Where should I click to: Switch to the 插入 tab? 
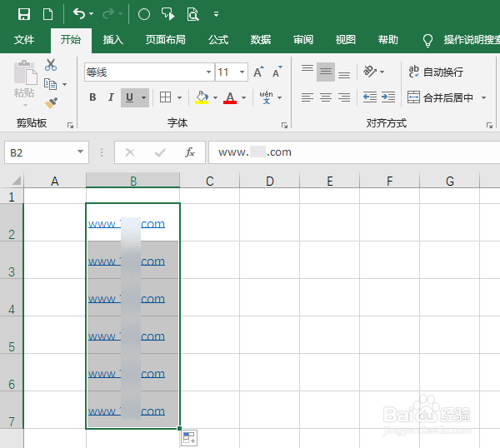[x=112, y=40]
